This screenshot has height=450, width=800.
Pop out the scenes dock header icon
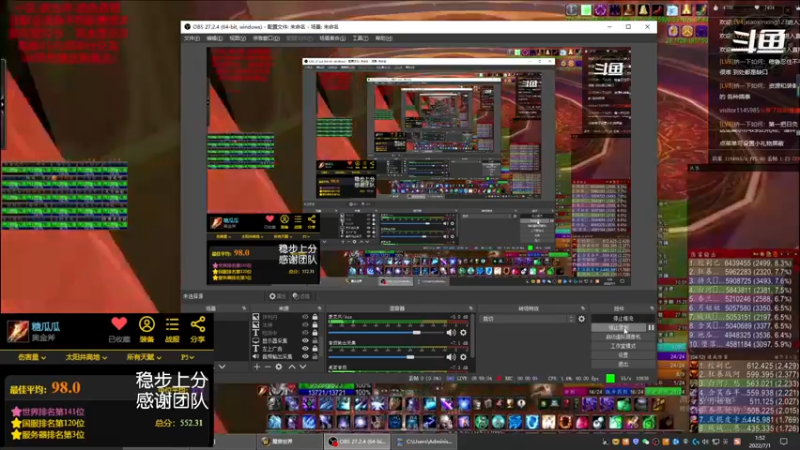pos(244,308)
